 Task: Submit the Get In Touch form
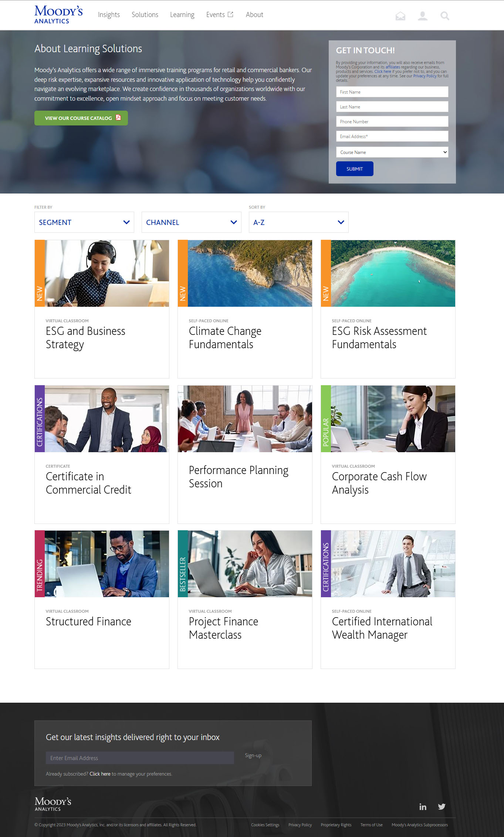pos(355,169)
